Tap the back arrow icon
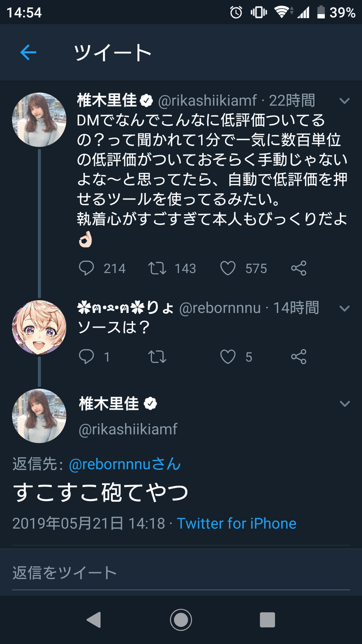The width and height of the screenshot is (362, 644). pos(28,52)
